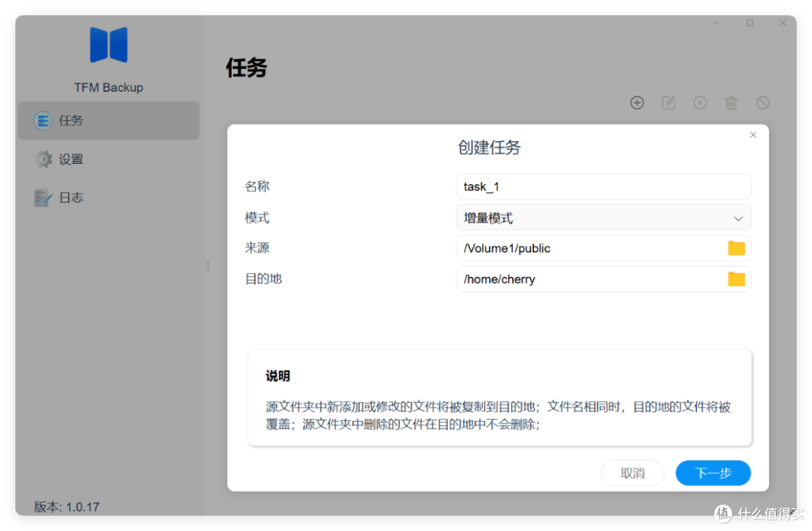
Task: Click the delete task trash icon
Action: [732, 102]
